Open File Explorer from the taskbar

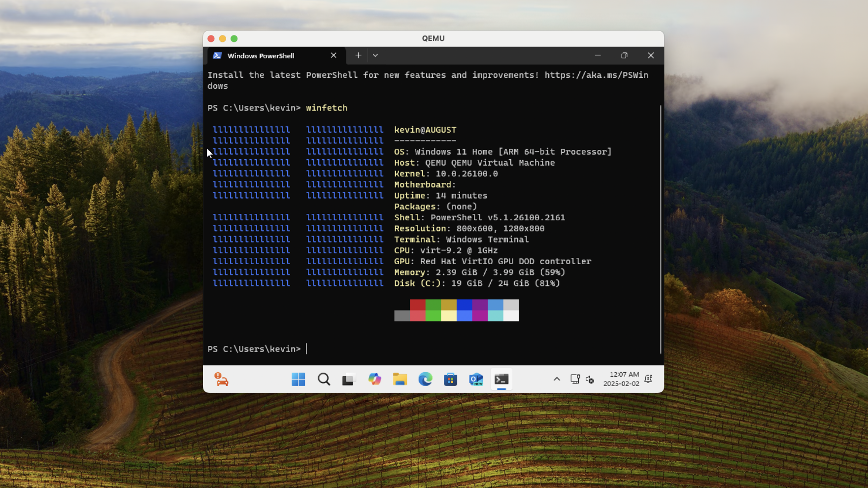tap(400, 379)
